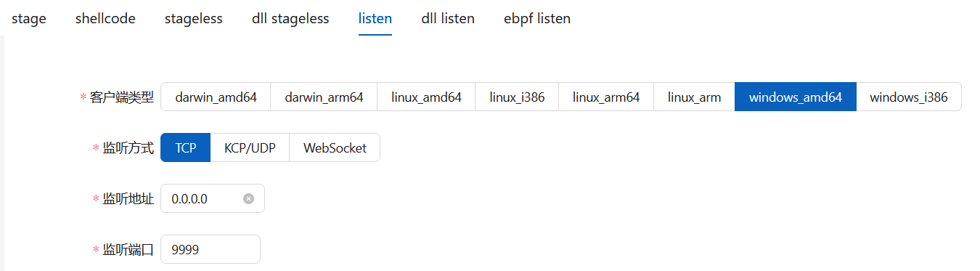Set listen method to KCP/UDP

pyautogui.click(x=250, y=147)
